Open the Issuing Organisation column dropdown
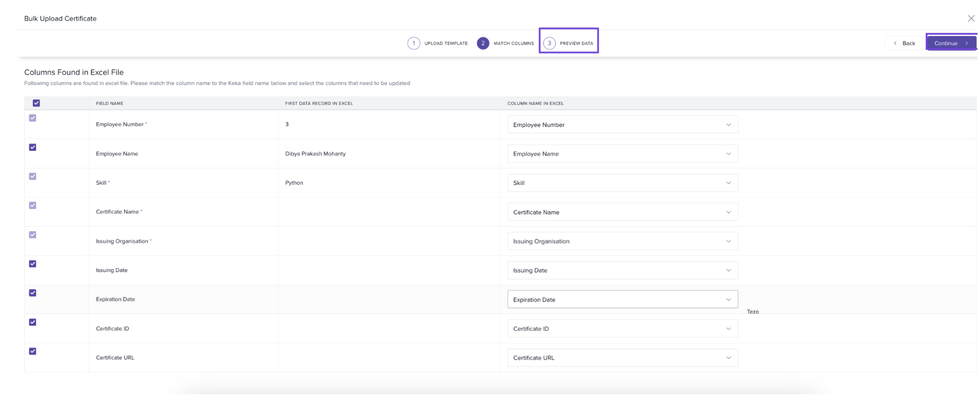Screen dimensions: 980x419 [622, 241]
